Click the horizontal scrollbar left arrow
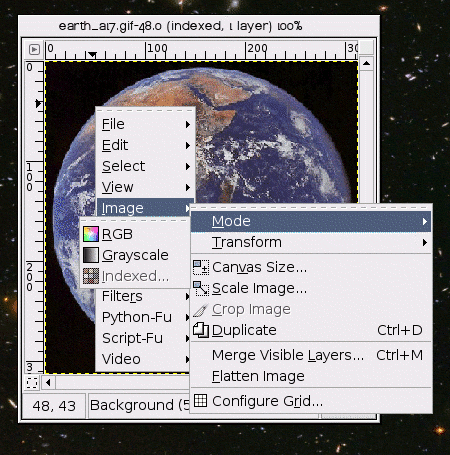The width and height of the screenshot is (450, 455). pos(48,383)
